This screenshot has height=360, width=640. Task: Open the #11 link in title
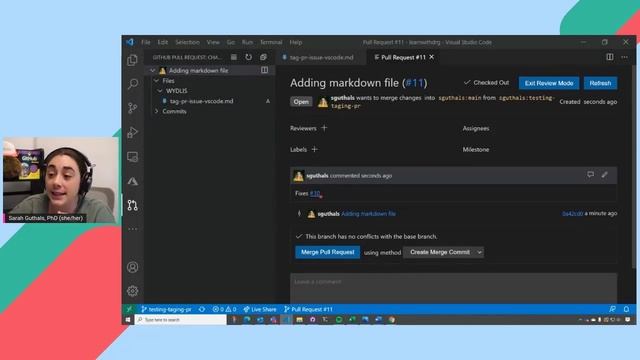coord(414,83)
